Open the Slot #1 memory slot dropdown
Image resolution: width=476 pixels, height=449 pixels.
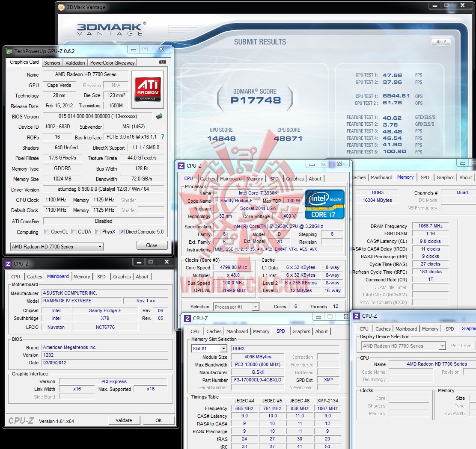[x=209, y=349]
